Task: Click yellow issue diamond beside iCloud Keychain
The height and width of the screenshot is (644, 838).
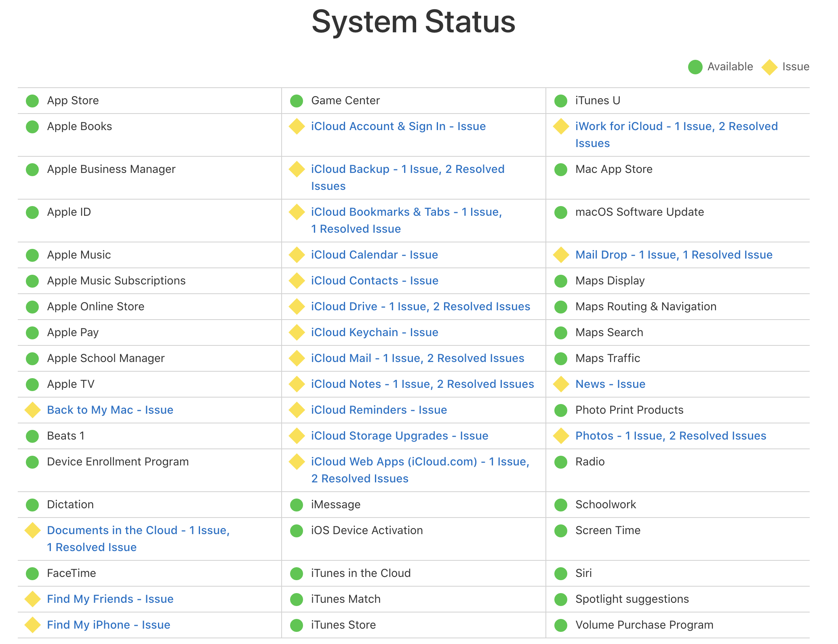Action: tap(297, 333)
